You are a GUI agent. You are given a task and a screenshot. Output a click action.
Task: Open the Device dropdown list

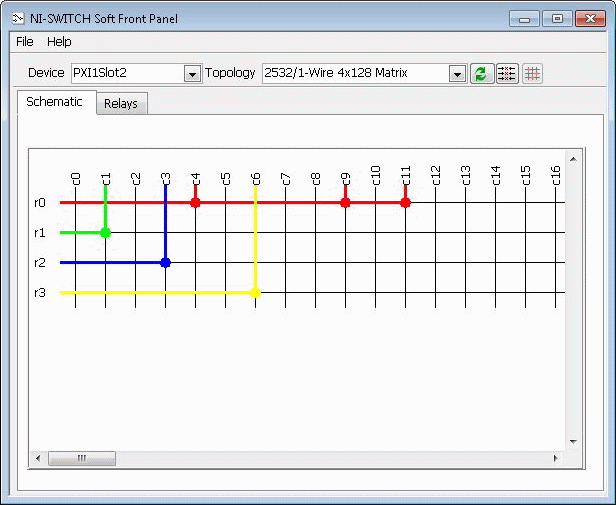(x=192, y=74)
